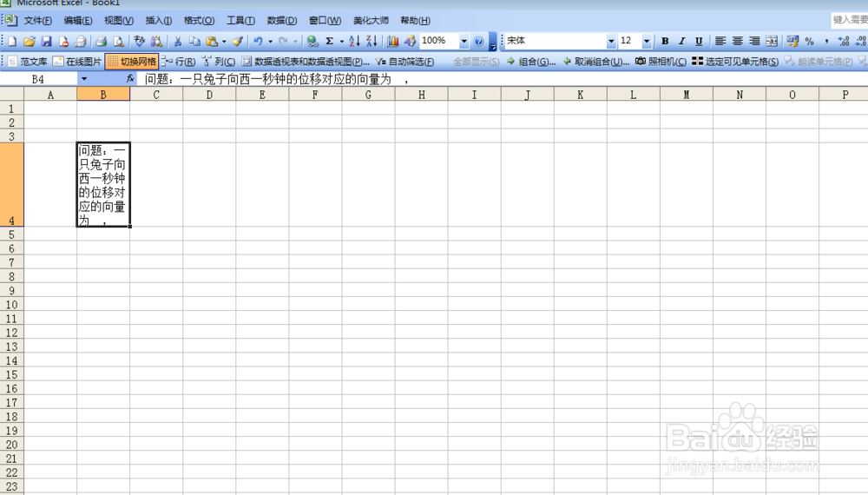This screenshot has height=495, width=868.
Task: Expand the Name Box dropdown arrow
Action: coord(84,79)
